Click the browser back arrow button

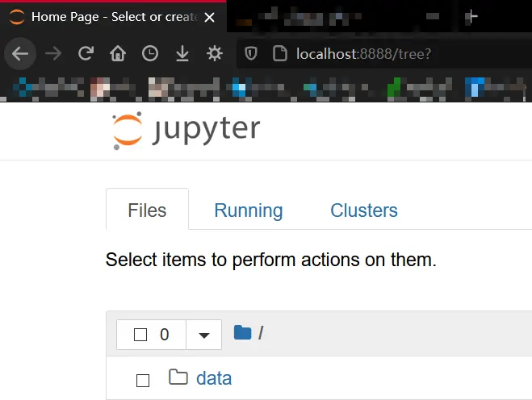20,54
